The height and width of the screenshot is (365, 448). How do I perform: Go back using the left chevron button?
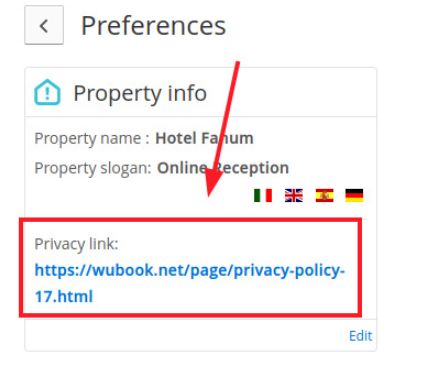tap(44, 25)
